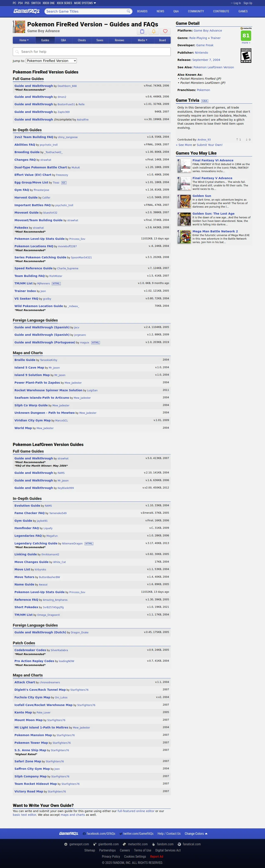Click the Final Fantasy V Advance cover image
The width and height of the screenshot is (265, 868).
(184, 184)
